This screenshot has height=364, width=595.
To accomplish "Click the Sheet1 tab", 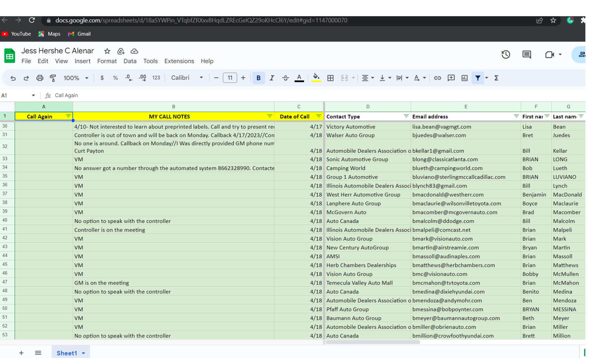I will click(x=67, y=353).
